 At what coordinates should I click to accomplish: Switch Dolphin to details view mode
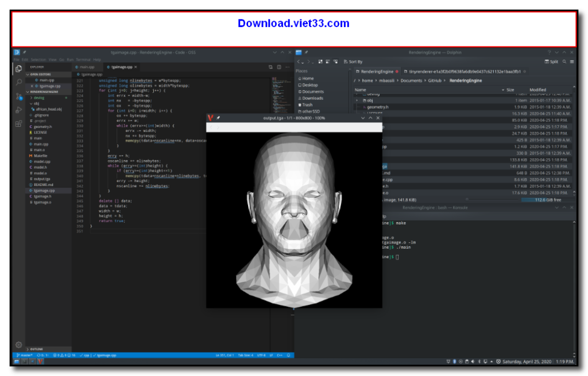coord(335,61)
